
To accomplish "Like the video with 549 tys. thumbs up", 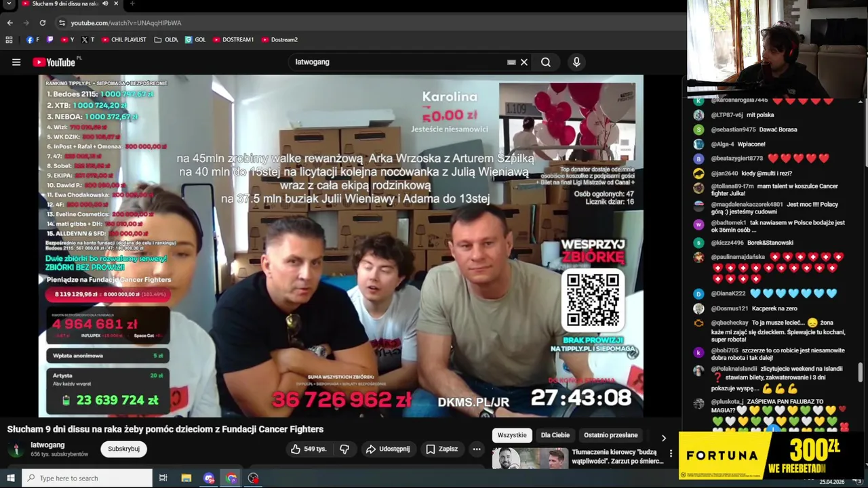I will [x=309, y=449].
